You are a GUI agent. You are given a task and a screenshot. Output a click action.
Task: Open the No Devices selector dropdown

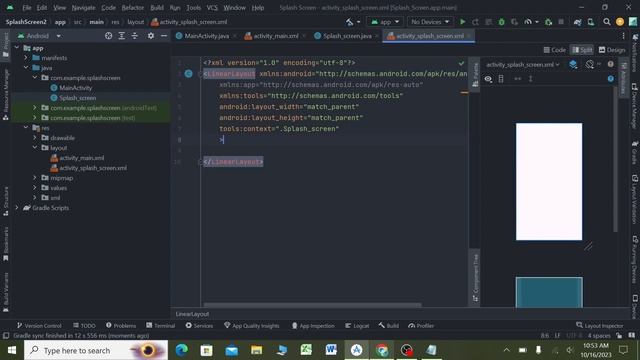click(x=430, y=22)
